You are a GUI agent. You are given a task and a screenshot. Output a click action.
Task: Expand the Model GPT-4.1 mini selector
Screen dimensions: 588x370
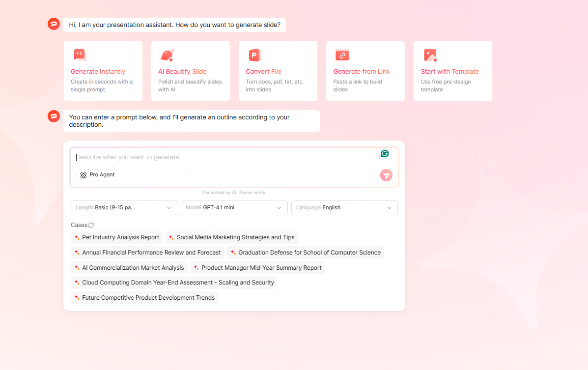point(234,208)
